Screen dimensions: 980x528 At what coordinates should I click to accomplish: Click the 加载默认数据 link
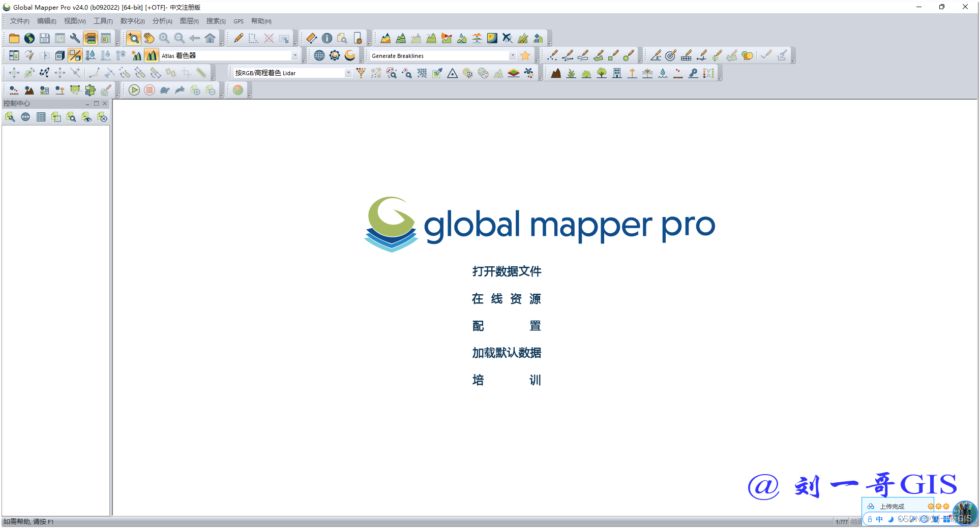coord(507,353)
